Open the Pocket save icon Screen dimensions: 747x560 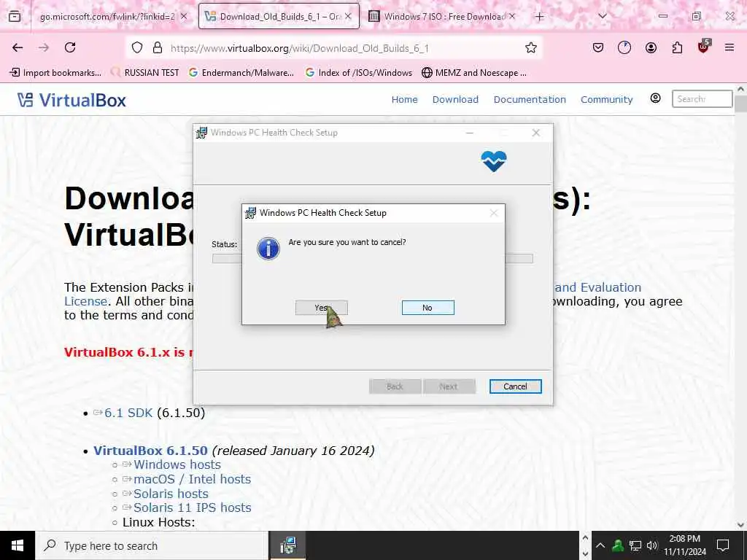click(x=598, y=47)
